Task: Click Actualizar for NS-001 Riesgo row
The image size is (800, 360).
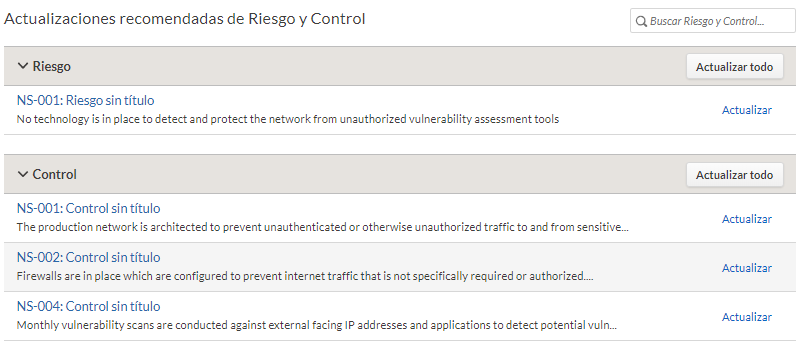Action: [x=746, y=110]
